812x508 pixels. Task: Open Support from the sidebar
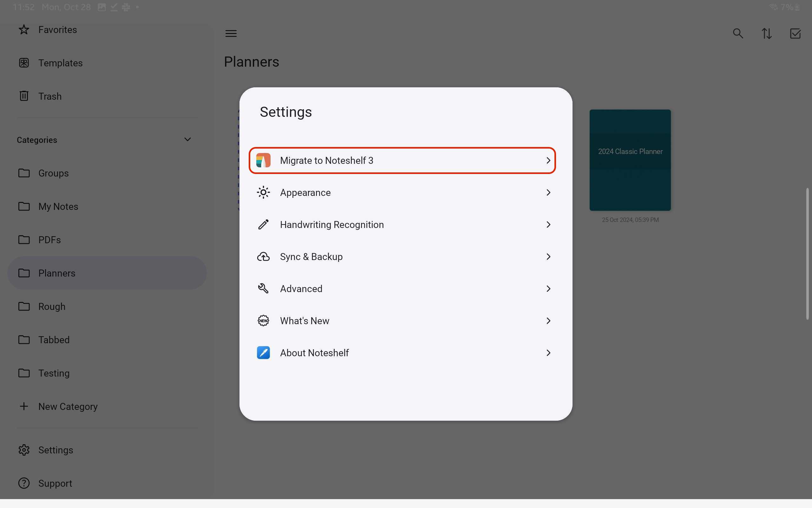tap(107, 483)
